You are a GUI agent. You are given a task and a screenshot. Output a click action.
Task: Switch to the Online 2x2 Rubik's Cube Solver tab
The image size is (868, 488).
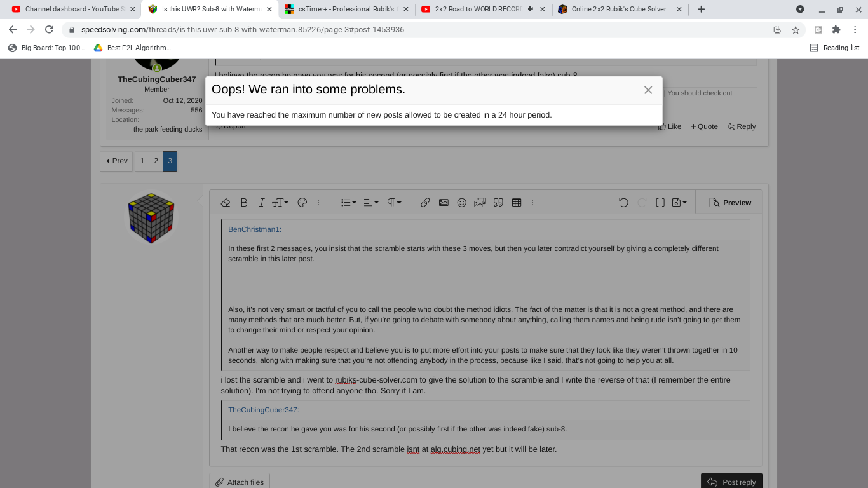pyautogui.click(x=620, y=10)
